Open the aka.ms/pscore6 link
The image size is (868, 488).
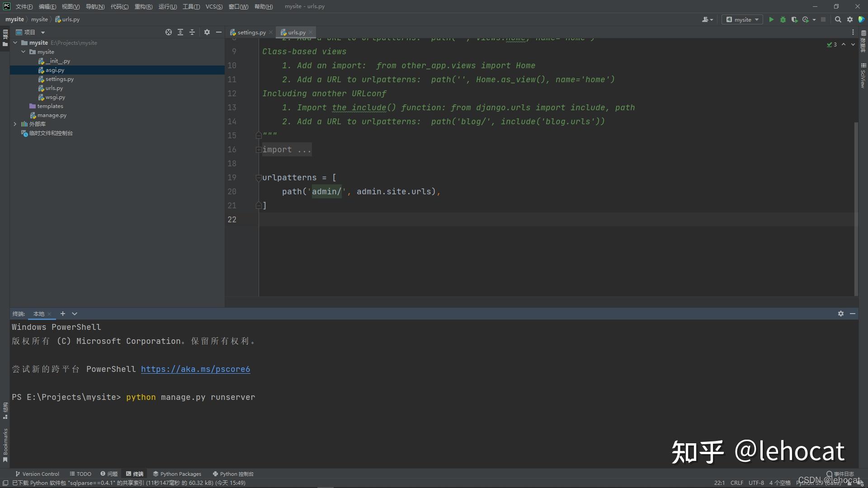(x=195, y=369)
